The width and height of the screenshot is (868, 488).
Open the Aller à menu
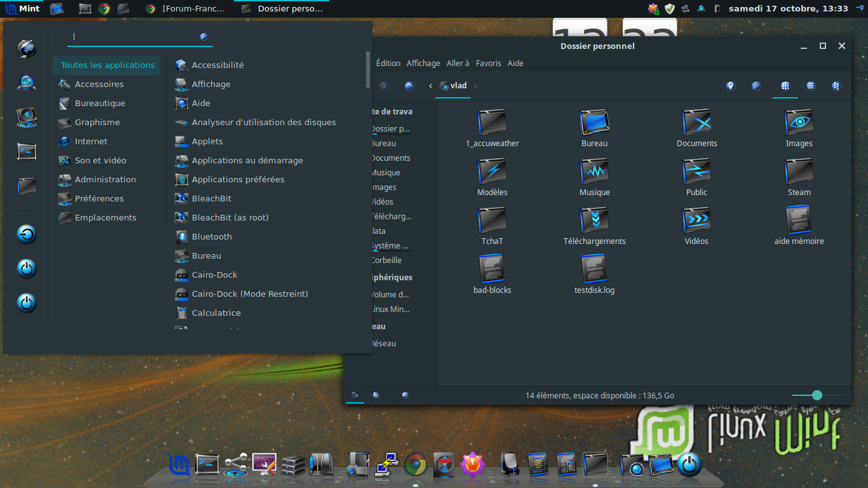(458, 63)
